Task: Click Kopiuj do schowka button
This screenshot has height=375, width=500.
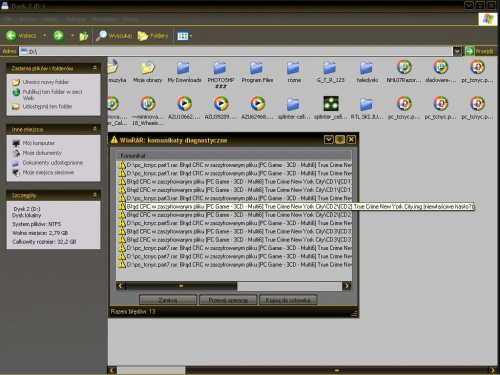Action: (x=288, y=300)
